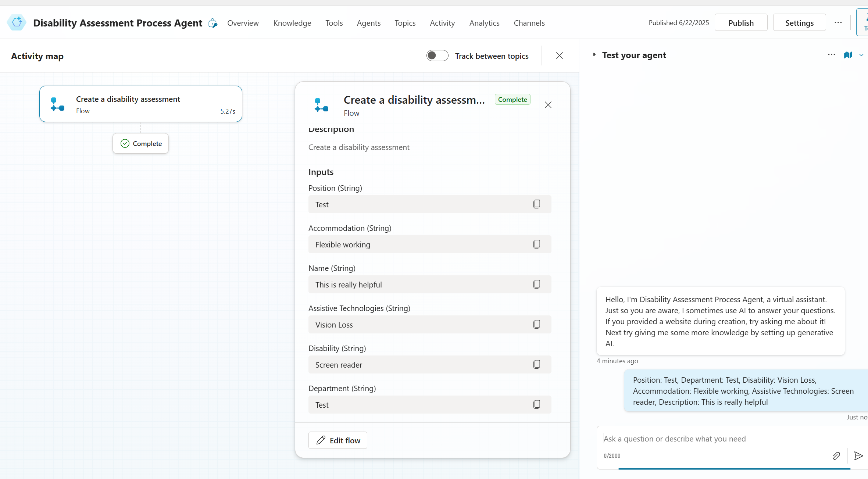The width and height of the screenshot is (868, 479).
Task: Open dropdown chevron next to map icon
Action: [861, 55]
